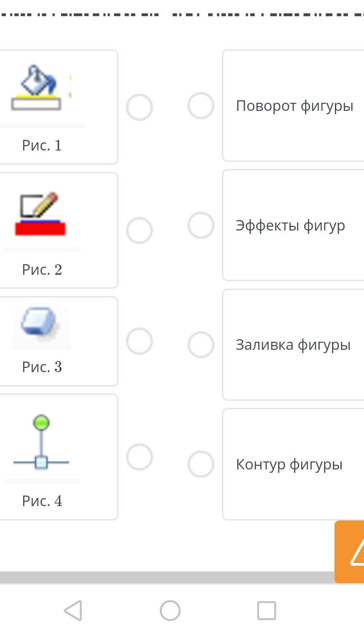This screenshot has height=638, width=364.
Task: Tap the Android recent apps square
Action: coord(267,610)
